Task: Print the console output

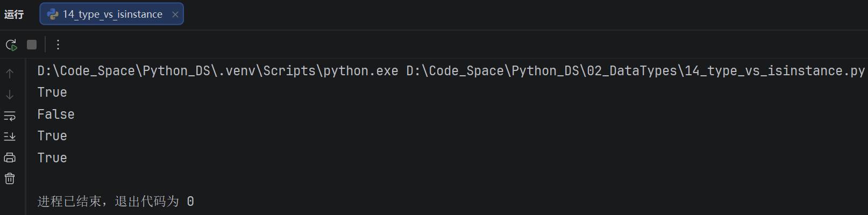Action: [x=10, y=157]
